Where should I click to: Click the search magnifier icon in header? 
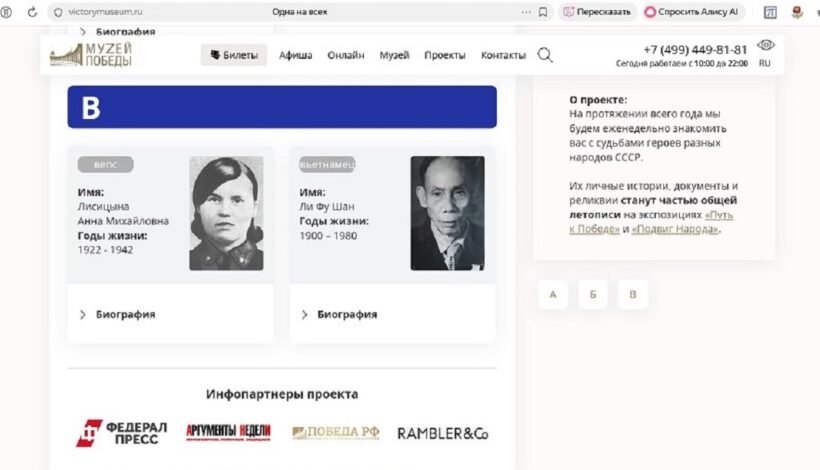coord(545,55)
